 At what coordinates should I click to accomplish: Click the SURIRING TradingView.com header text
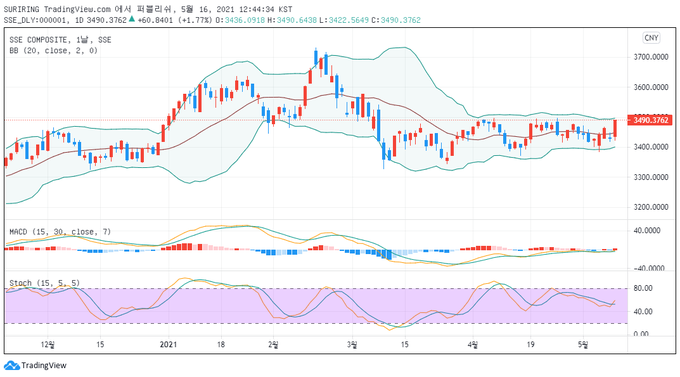click(57, 9)
